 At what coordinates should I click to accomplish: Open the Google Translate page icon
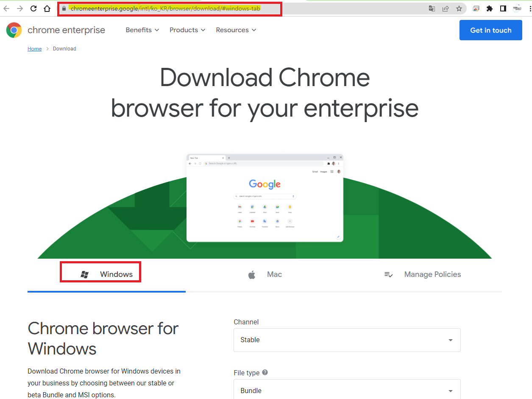point(432,8)
